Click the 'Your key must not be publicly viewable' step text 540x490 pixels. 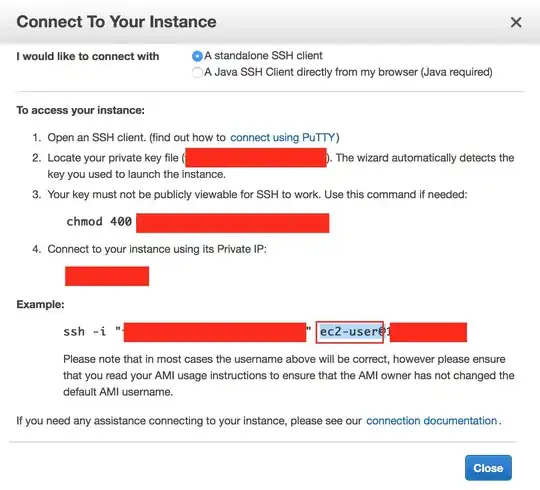point(257,194)
